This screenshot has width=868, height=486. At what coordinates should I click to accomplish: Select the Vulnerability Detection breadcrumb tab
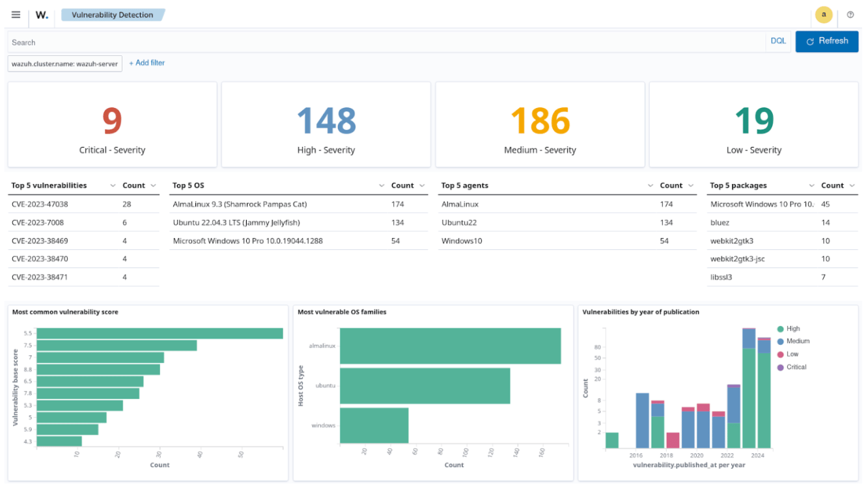point(113,15)
